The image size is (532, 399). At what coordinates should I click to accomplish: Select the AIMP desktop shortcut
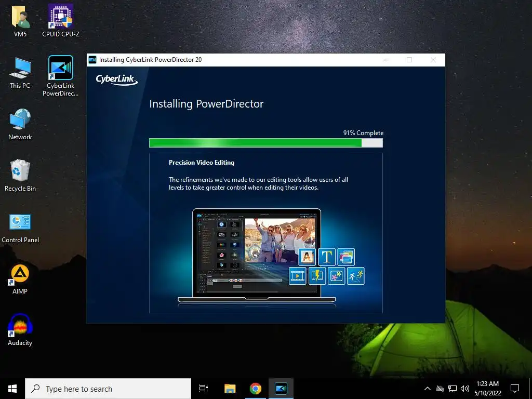point(20,279)
